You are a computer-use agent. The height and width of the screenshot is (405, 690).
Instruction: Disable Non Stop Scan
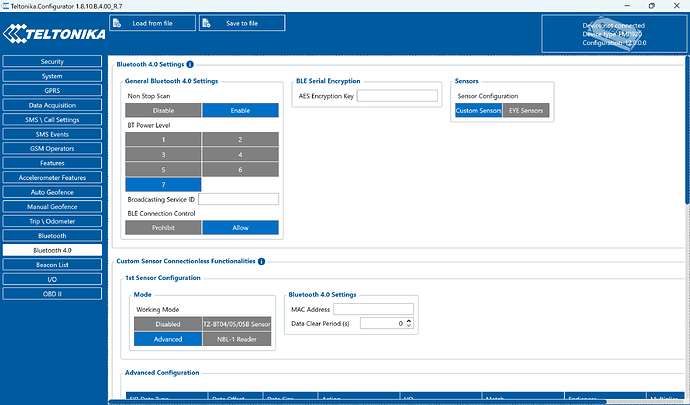click(x=163, y=110)
